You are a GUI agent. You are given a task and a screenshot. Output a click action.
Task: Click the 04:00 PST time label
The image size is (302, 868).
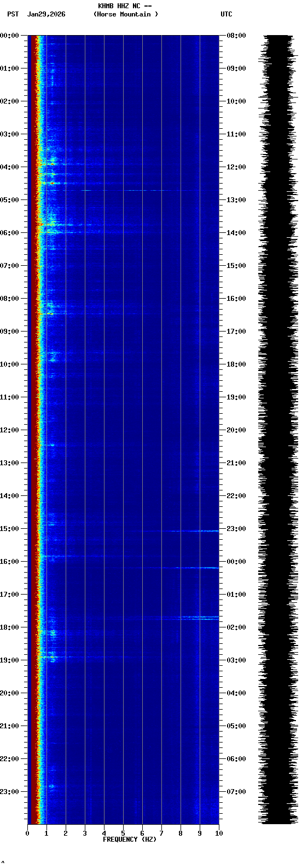(9, 167)
